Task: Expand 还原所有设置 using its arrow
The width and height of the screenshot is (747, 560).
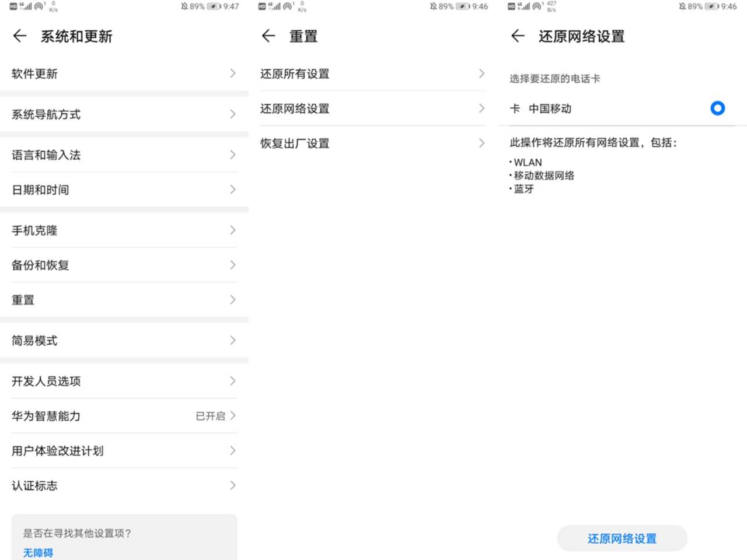Action: click(481, 73)
